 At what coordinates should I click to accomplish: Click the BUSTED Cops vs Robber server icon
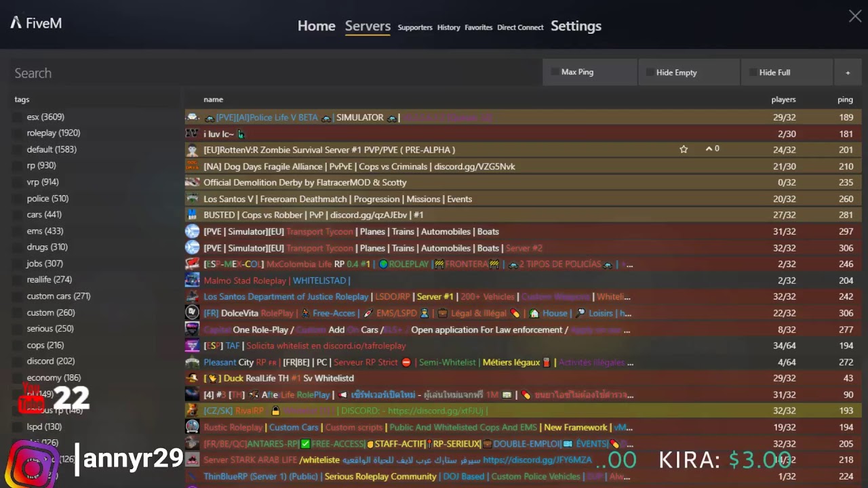point(193,215)
